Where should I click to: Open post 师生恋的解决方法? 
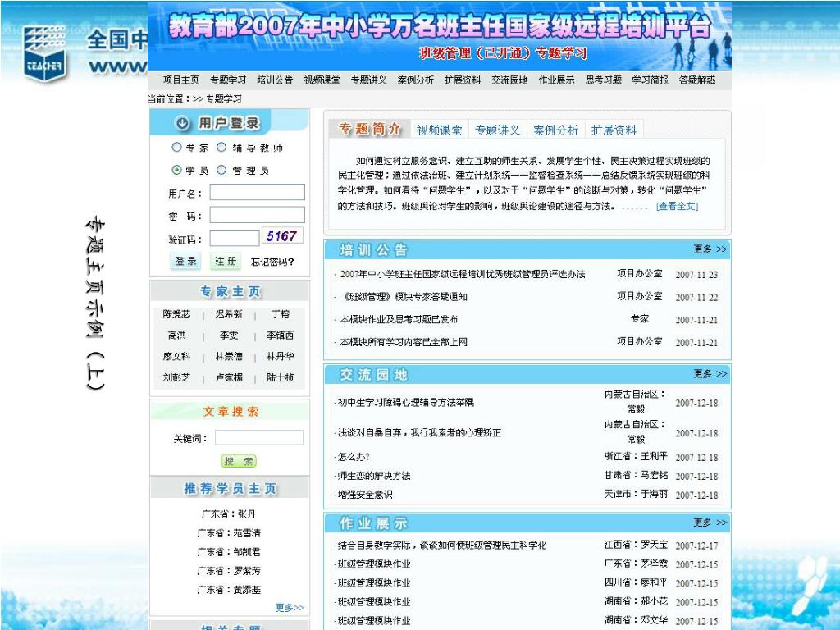click(374, 476)
